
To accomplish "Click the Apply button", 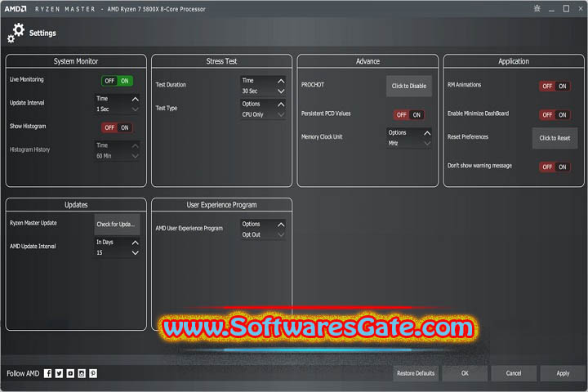I will 563,373.
